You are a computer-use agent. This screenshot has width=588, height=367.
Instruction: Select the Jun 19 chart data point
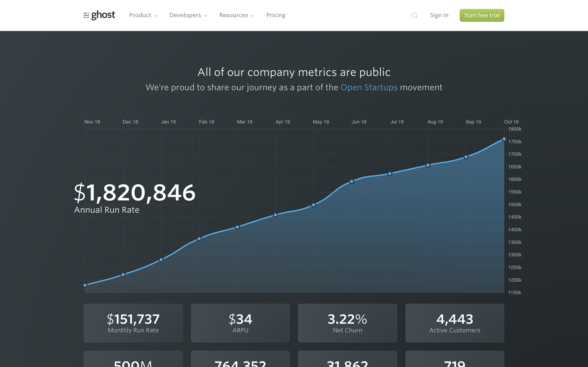tap(352, 181)
